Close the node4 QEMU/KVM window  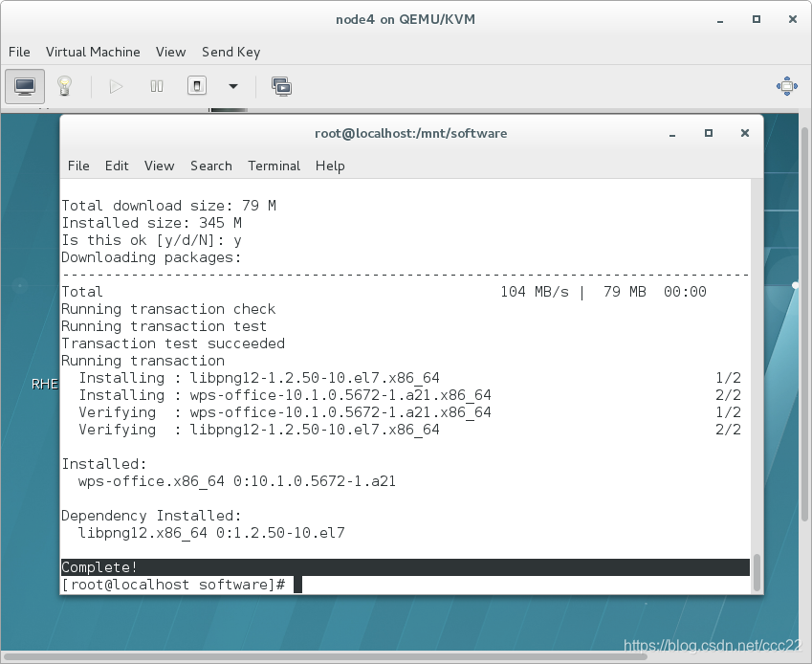792,19
